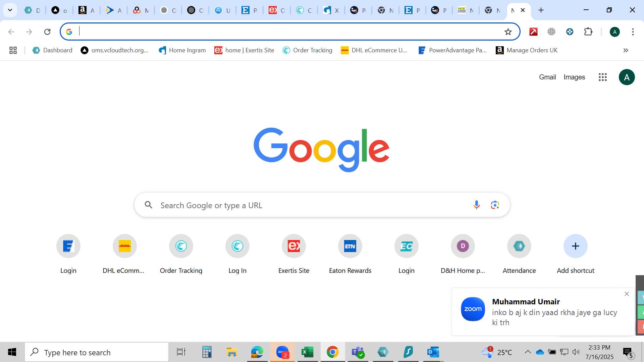The width and height of the screenshot is (644, 362).
Task: Click the taskbar search box
Action: pyautogui.click(x=97, y=352)
